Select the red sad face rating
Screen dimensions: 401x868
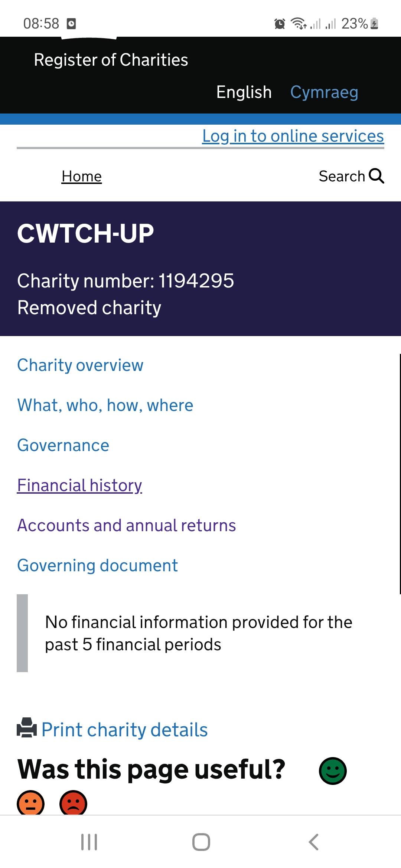[73, 803]
